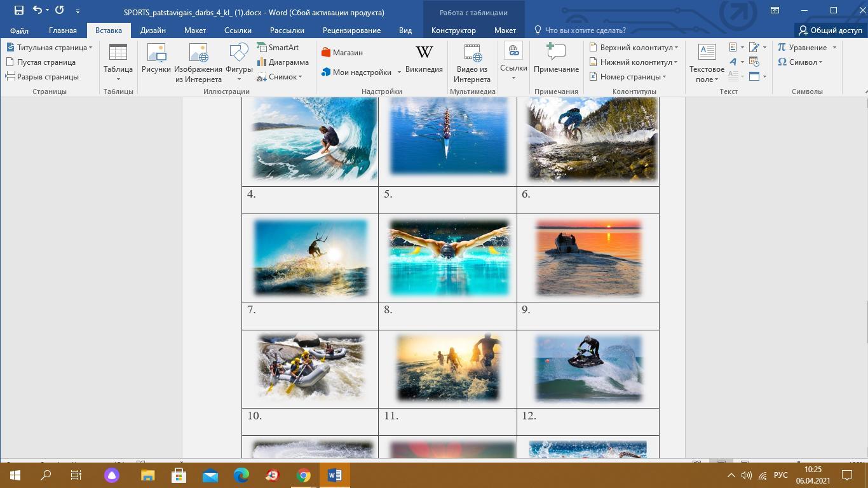Expand the Фигуры shapes dropdown
This screenshot has height=488, width=868.
(x=239, y=79)
